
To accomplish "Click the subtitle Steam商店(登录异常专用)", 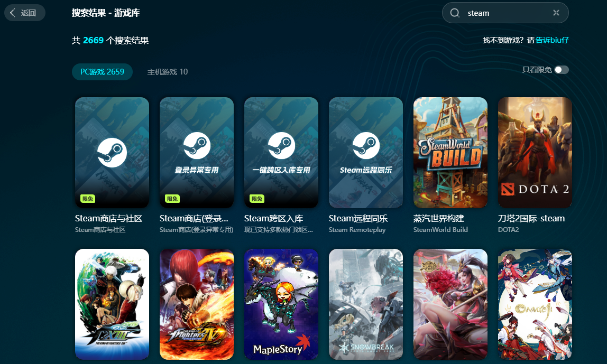I will [196, 230].
